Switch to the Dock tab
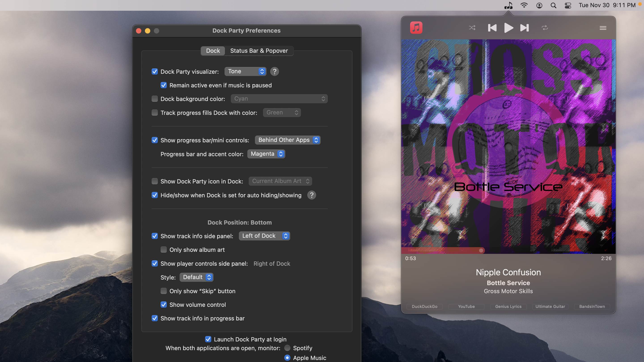This screenshot has width=644, height=362. pos(213,51)
